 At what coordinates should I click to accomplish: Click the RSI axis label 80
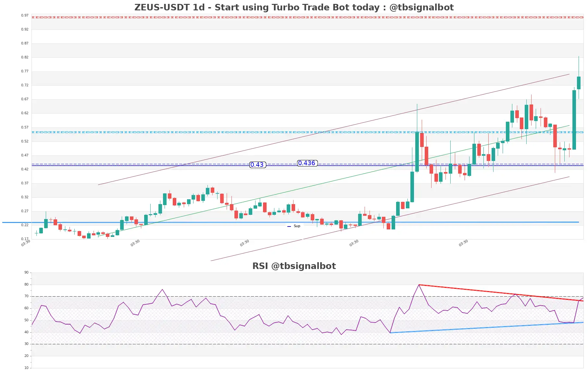click(26, 285)
